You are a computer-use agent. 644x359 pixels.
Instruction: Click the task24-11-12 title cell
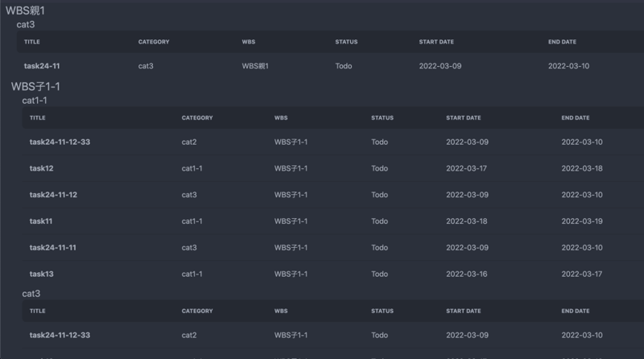pyautogui.click(x=53, y=196)
